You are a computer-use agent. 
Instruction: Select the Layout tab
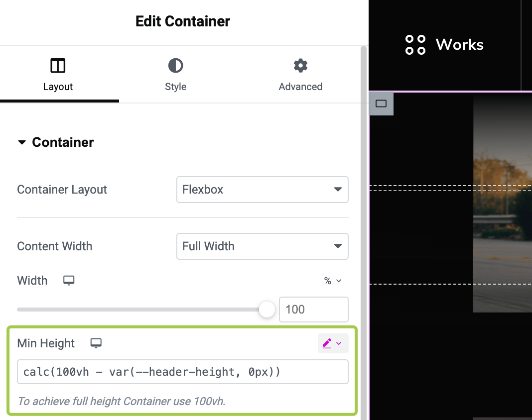point(58,75)
